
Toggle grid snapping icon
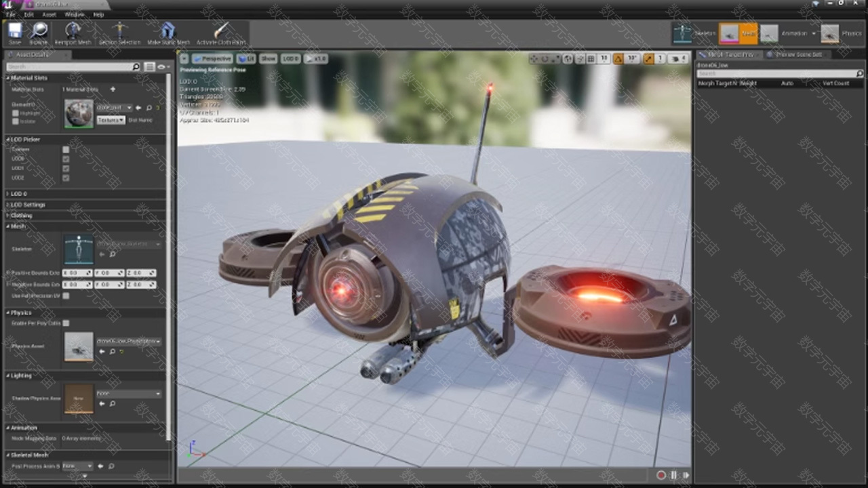591,59
